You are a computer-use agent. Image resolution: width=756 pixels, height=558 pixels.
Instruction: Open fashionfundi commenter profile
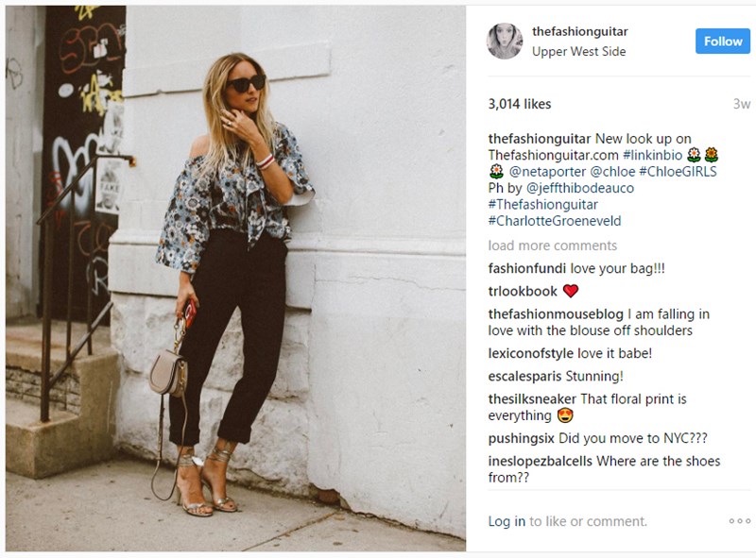[527, 268]
